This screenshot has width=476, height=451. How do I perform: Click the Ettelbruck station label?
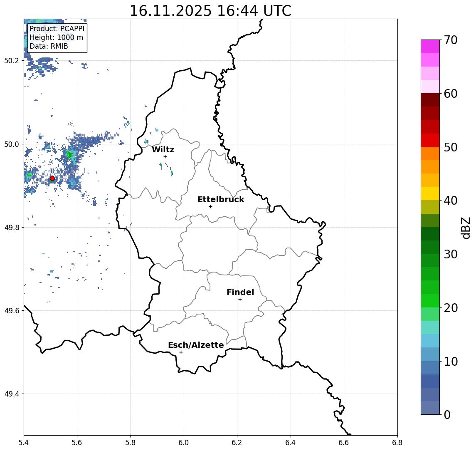[x=221, y=199]
